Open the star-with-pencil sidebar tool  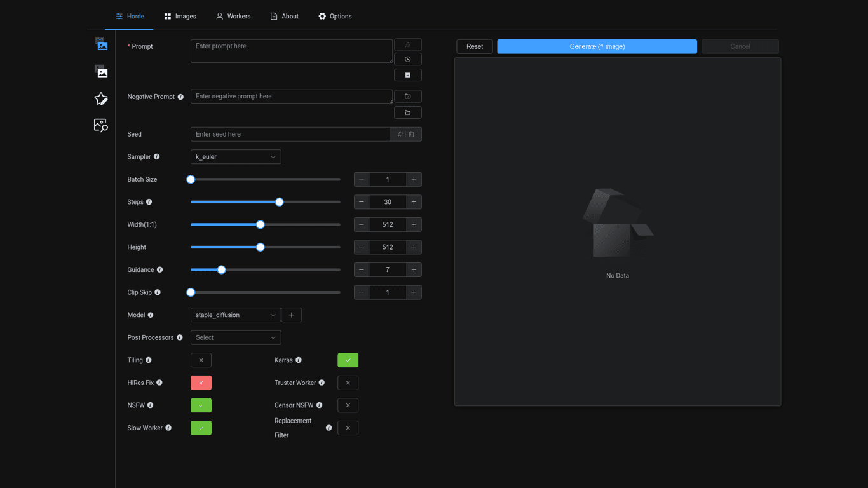(x=101, y=98)
